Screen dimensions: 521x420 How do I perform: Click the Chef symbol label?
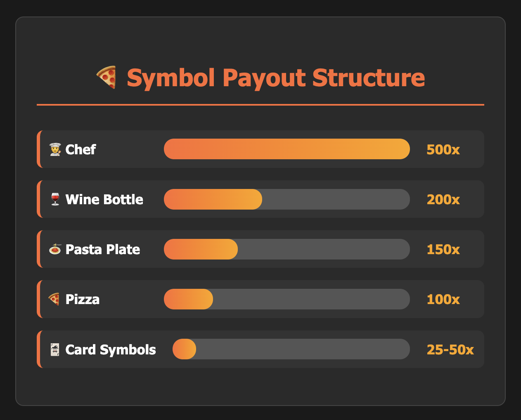click(81, 149)
